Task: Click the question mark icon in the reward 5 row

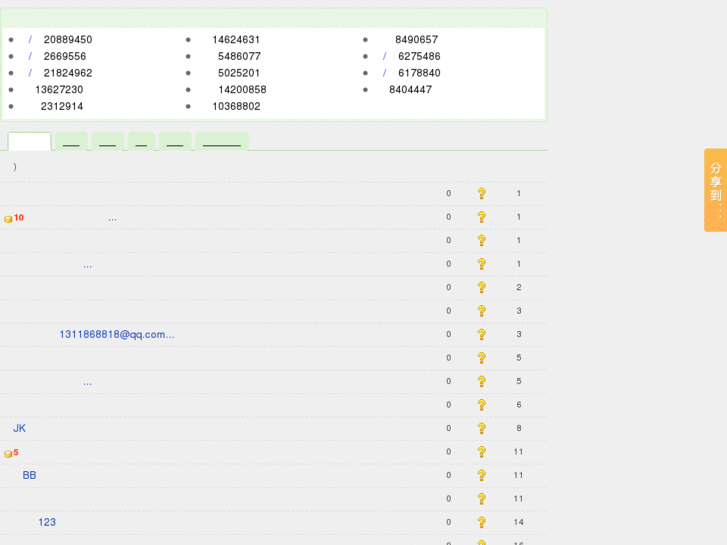Action: [482, 452]
